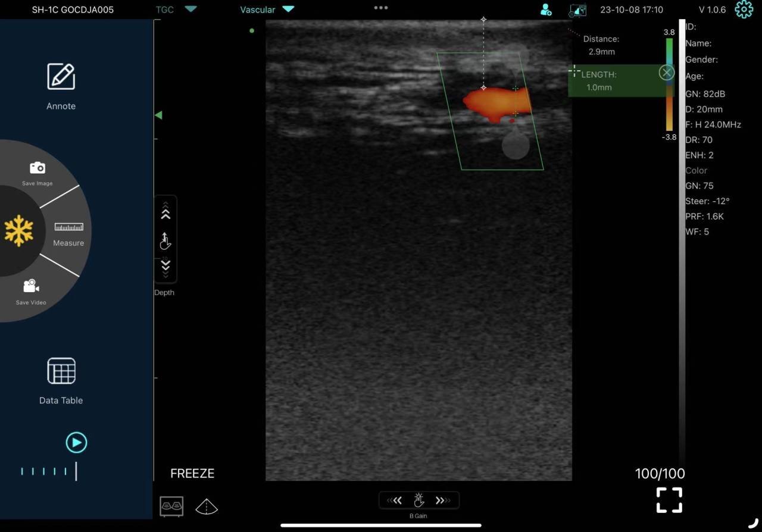Open settings gear icon
Viewport: 762px width, 532px height.
[x=744, y=10]
